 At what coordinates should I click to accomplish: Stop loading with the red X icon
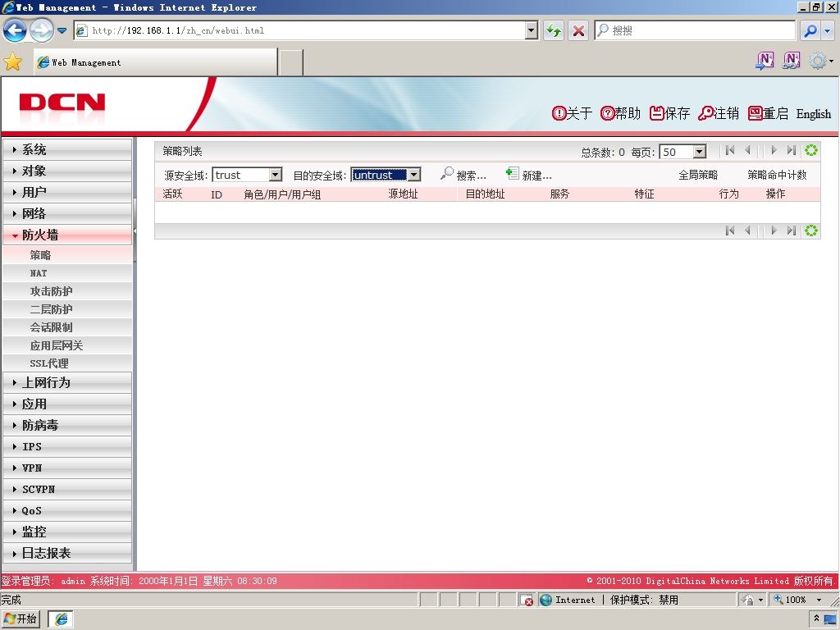tap(578, 30)
